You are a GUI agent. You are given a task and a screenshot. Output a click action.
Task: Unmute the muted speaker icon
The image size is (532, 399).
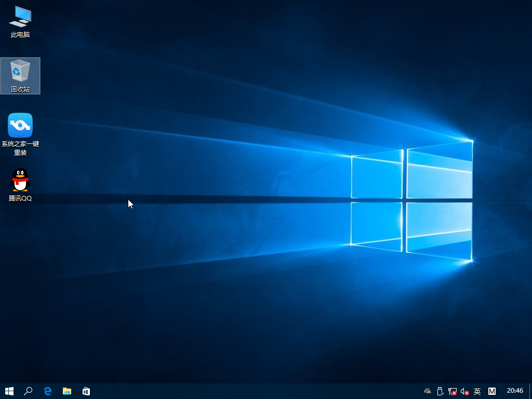pyautogui.click(x=464, y=391)
